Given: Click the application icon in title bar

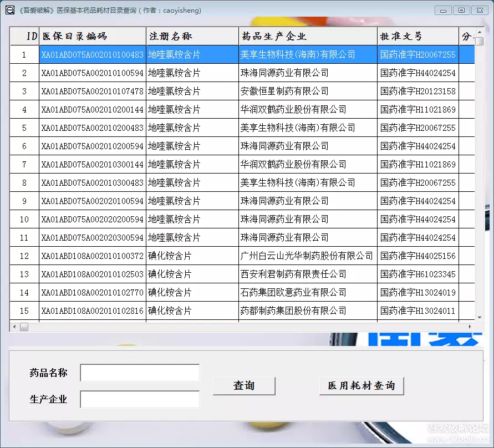Looking at the screenshot, I should point(9,10).
